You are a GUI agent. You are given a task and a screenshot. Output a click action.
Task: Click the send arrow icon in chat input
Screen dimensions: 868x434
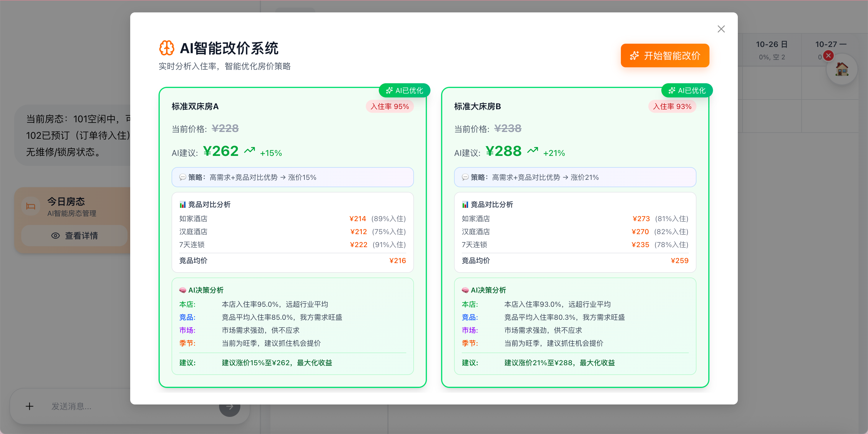click(229, 406)
